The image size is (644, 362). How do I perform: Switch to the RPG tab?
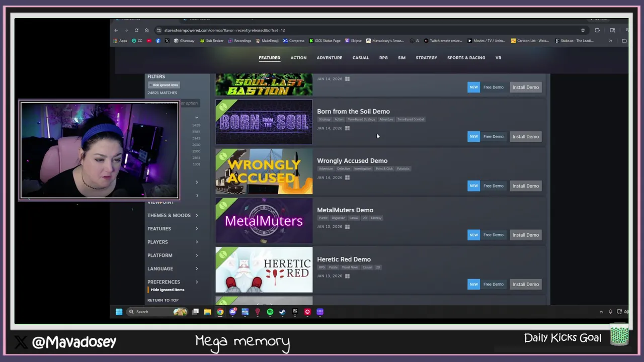point(383,58)
